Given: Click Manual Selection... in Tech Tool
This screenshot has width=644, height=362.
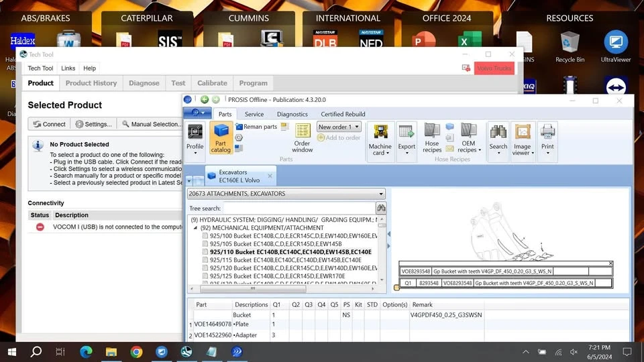Looking at the screenshot, I should (x=152, y=124).
